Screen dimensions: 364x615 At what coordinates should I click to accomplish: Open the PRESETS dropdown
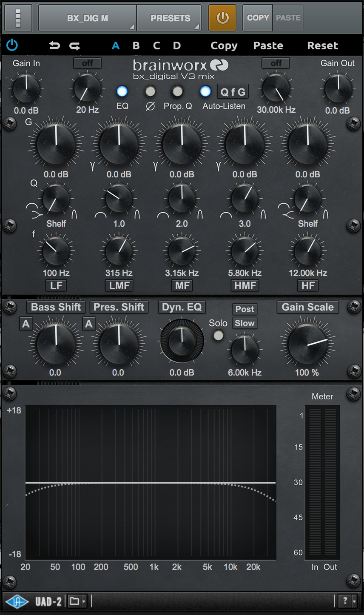click(169, 18)
